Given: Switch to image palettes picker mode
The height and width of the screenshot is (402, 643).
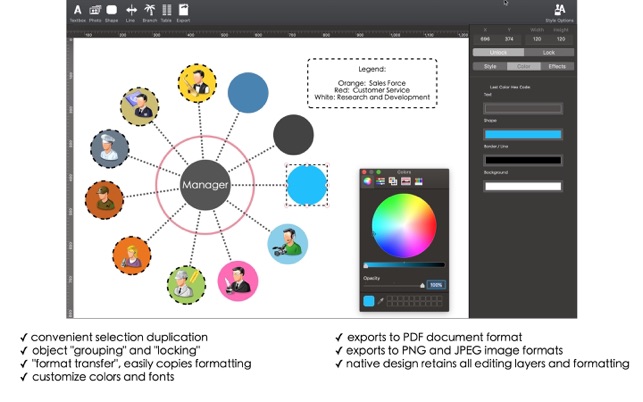Looking at the screenshot, I should tap(406, 181).
